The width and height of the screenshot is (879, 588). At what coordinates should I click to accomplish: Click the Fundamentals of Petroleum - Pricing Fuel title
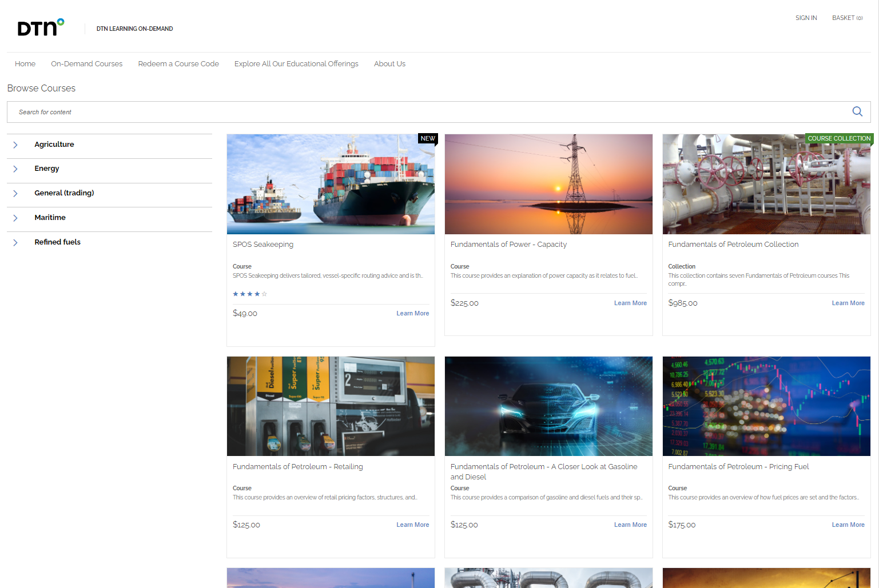click(x=738, y=466)
